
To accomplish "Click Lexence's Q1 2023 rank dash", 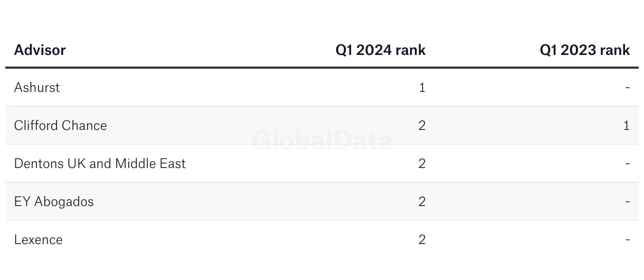I will coord(628,240).
